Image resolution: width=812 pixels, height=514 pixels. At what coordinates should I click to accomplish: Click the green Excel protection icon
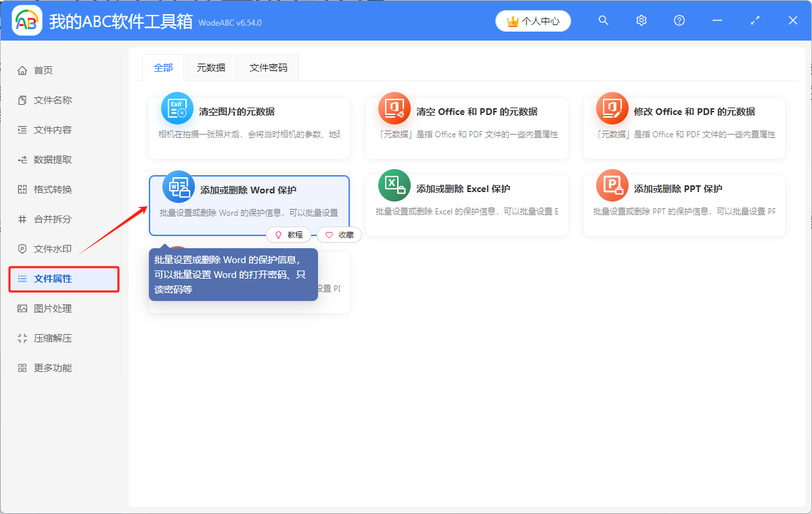pyautogui.click(x=394, y=185)
